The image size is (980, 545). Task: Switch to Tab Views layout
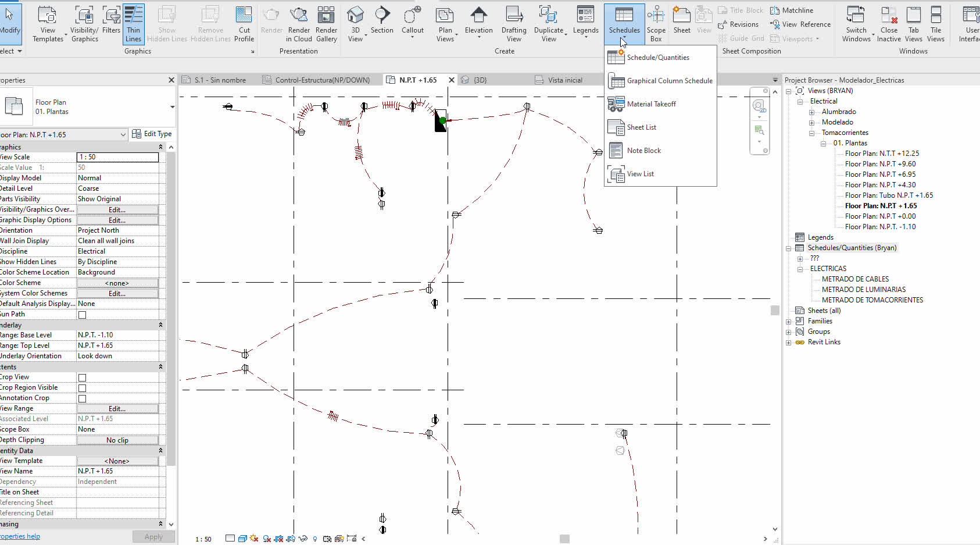[914, 24]
